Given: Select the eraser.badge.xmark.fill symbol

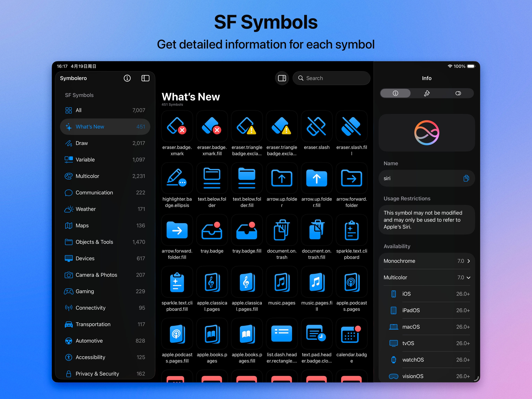Looking at the screenshot, I should coord(212,126).
